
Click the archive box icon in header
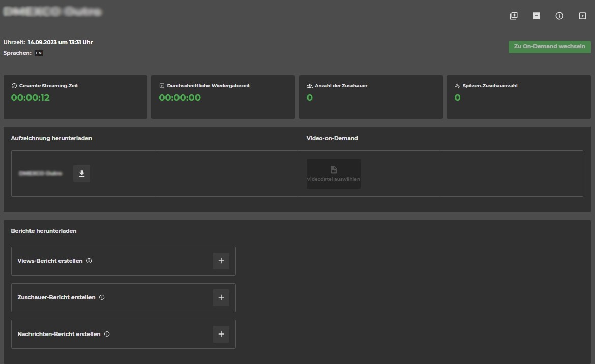coord(536,16)
